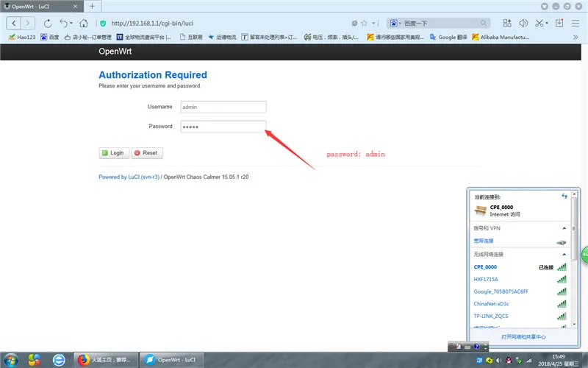This screenshot has height=368, width=588.
Task: Open the 百度 bookmark
Action: click(50, 38)
